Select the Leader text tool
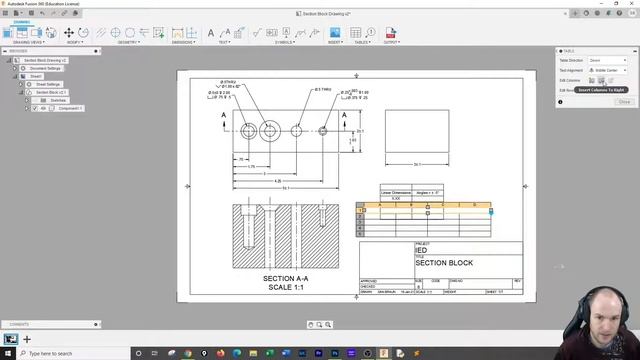Image resolution: width=640 pixels, height=360 pixels. 225,33
